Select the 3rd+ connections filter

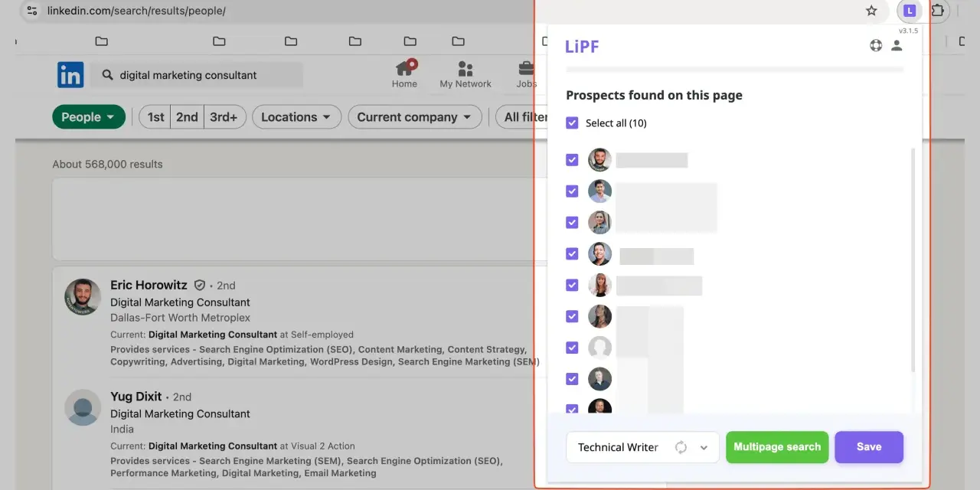(x=224, y=117)
